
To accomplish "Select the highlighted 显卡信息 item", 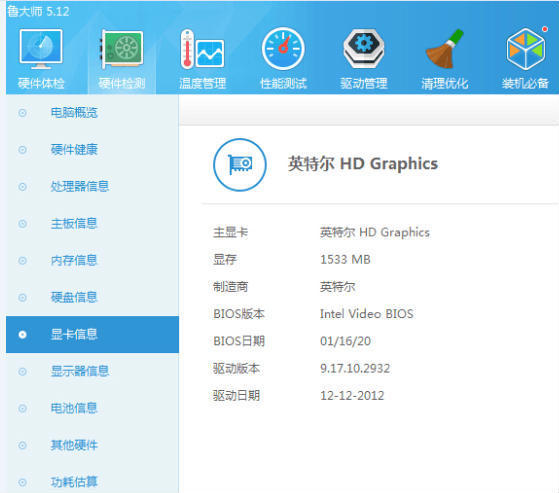I will point(92,334).
